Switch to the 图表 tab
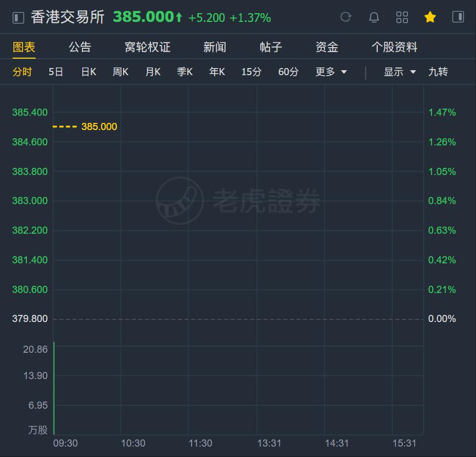 tap(24, 47)
